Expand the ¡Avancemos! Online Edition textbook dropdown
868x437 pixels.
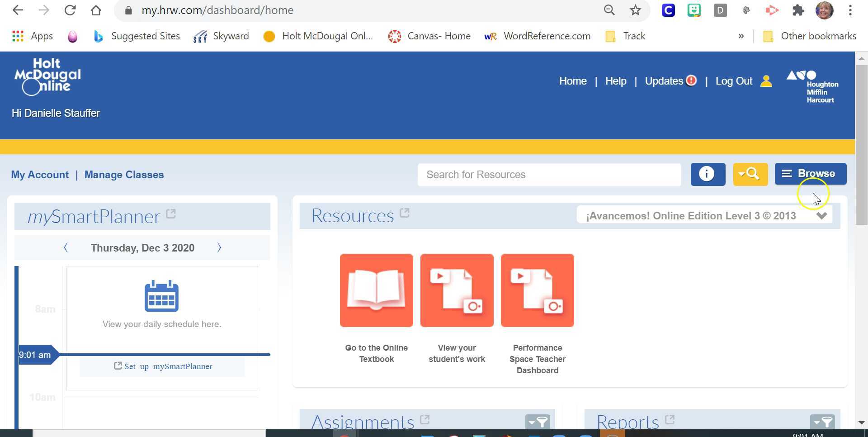coord(821,216)
